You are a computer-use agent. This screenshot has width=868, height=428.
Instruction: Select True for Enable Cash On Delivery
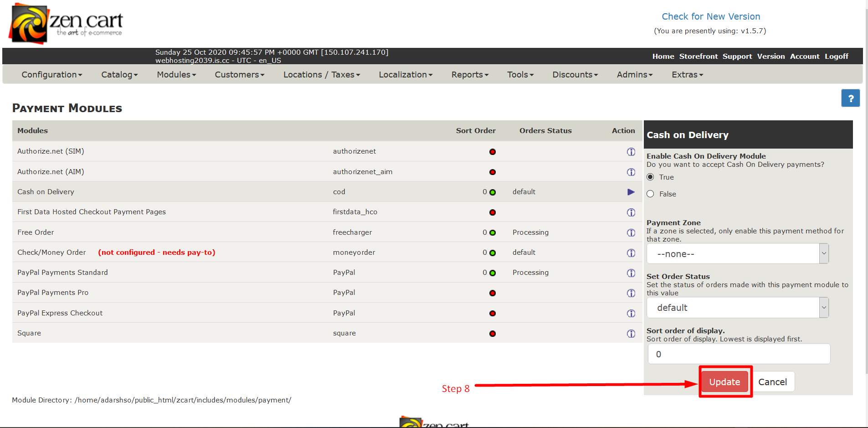[x=650, y=177]
